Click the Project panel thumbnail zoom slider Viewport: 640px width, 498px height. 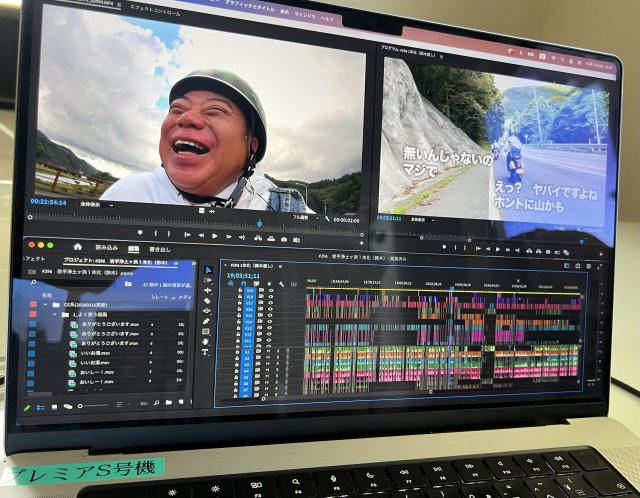93,406
